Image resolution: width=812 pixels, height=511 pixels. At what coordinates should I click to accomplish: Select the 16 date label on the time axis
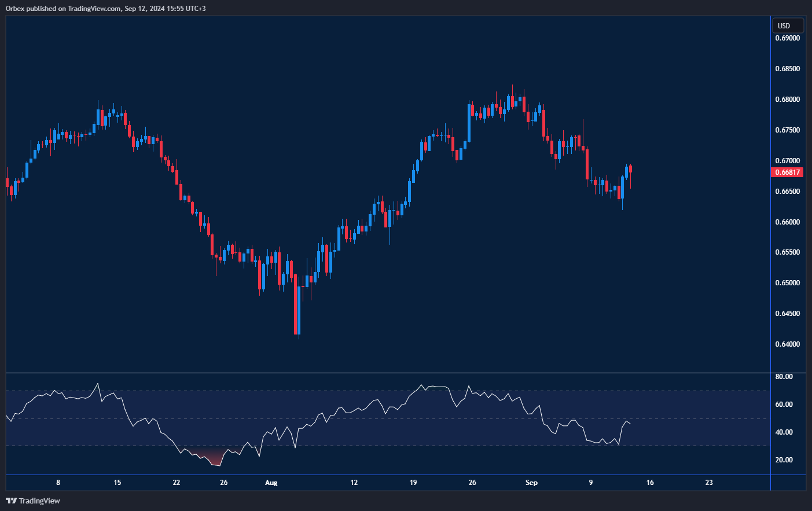coord(650,483)
